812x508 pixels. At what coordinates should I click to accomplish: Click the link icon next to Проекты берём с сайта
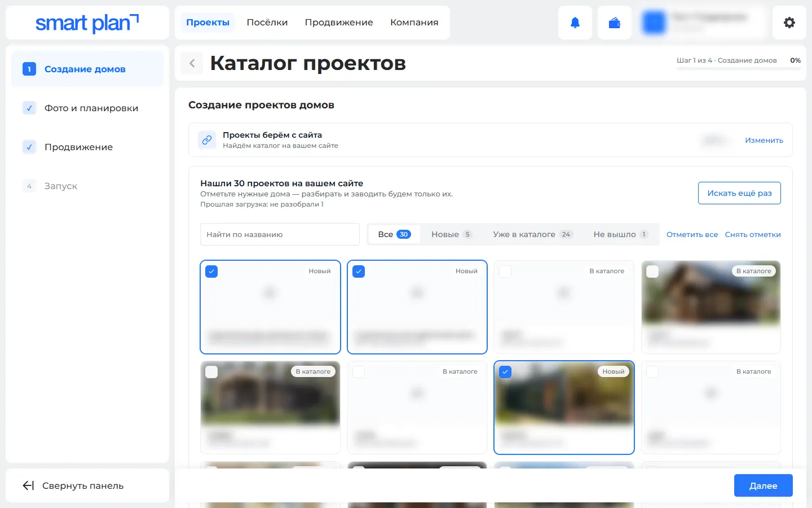[207, 140]
